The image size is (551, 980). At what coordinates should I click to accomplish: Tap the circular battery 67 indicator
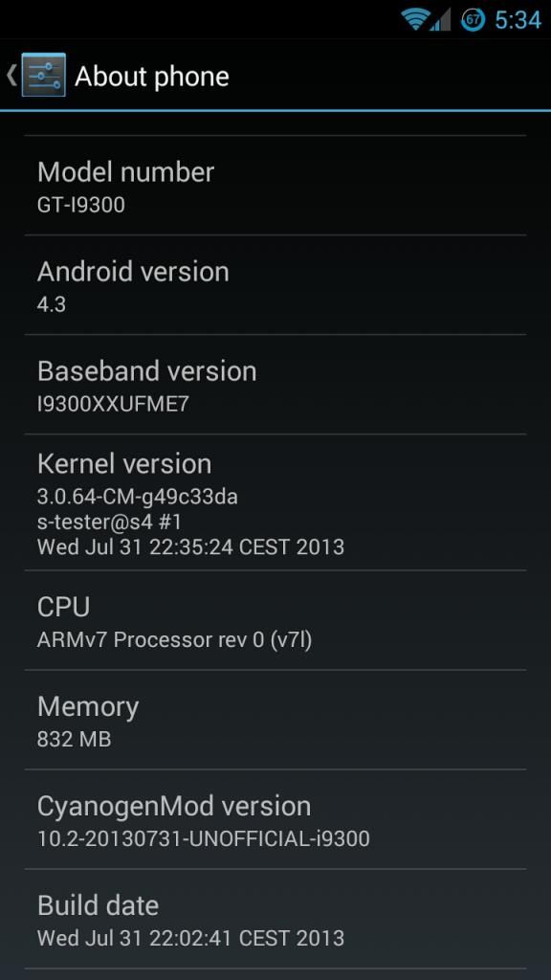[x=474, y=19]
